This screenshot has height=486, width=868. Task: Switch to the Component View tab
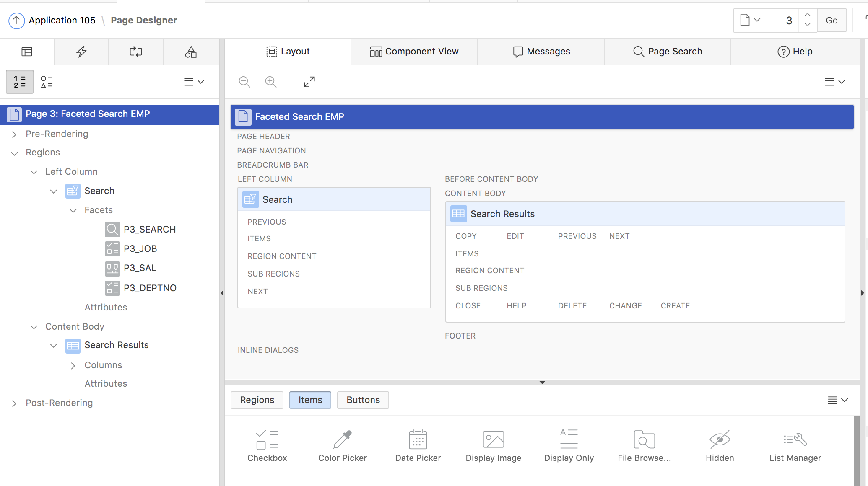[x=414, y=51]
